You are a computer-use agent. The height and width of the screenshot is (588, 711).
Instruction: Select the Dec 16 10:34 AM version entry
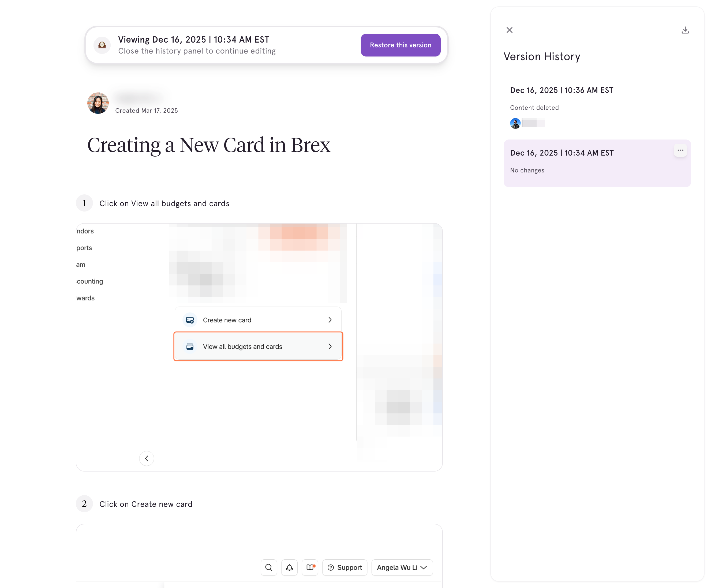597,163
